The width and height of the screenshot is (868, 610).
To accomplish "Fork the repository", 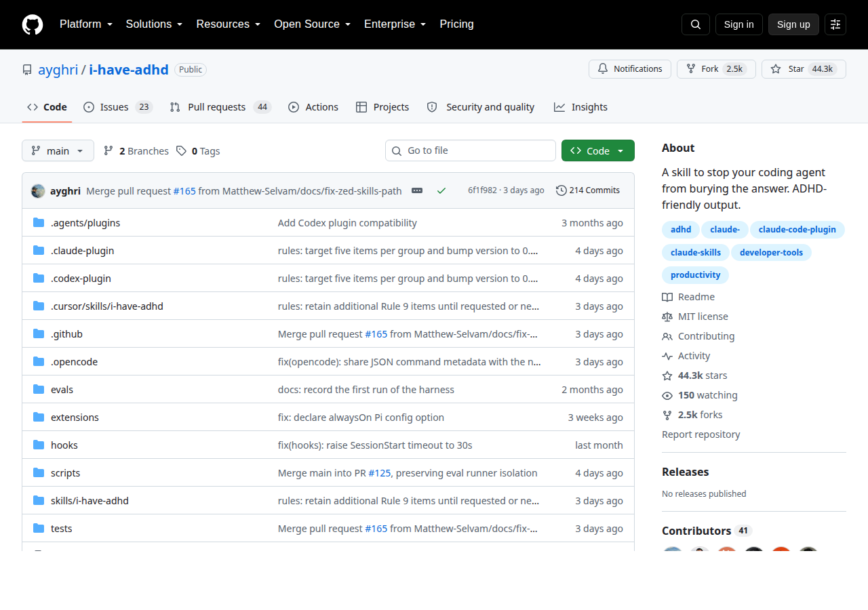I will click(x=716, y=69).
